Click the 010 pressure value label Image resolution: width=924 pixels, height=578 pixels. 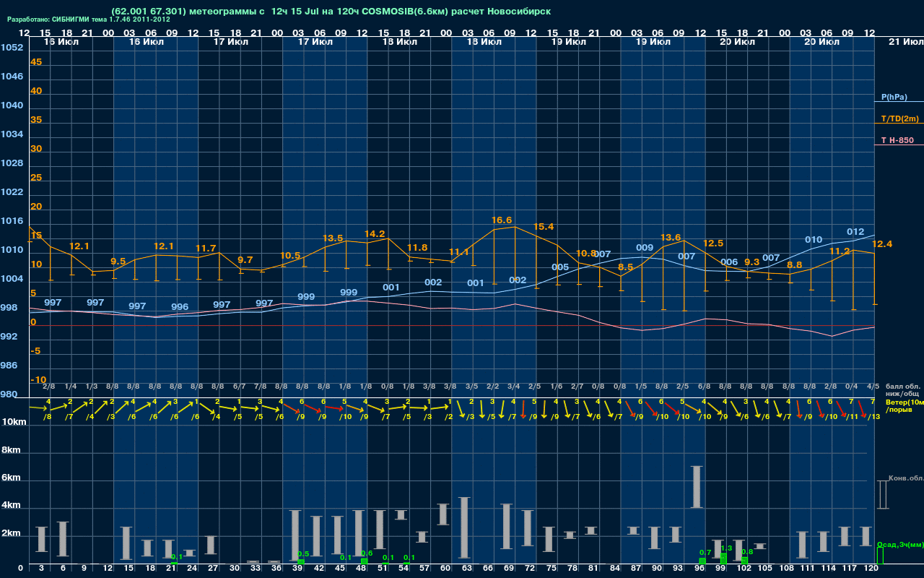[814, 240]
